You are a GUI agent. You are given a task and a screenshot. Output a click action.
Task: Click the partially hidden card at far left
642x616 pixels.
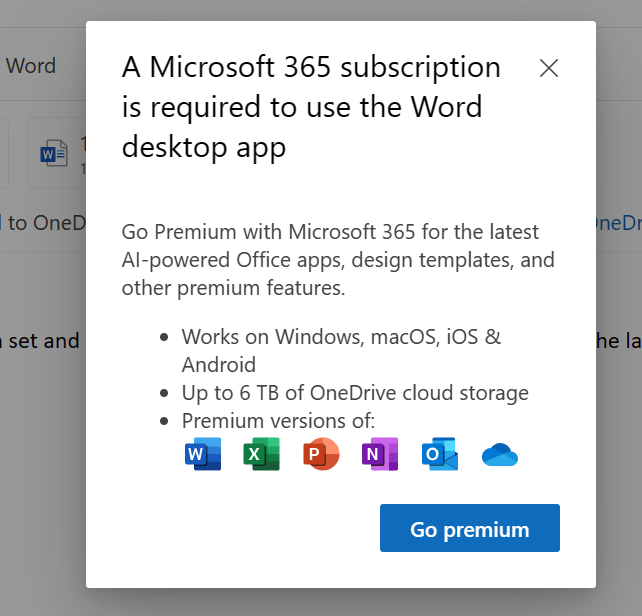(x=4, y=154)
